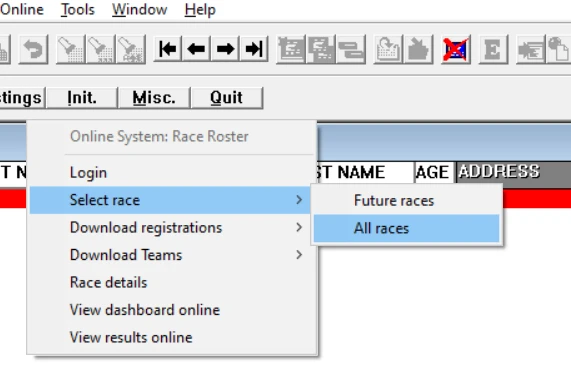Click the Init. button
The width and height of the screenshot is (571, 374).
tap(82, 98)
